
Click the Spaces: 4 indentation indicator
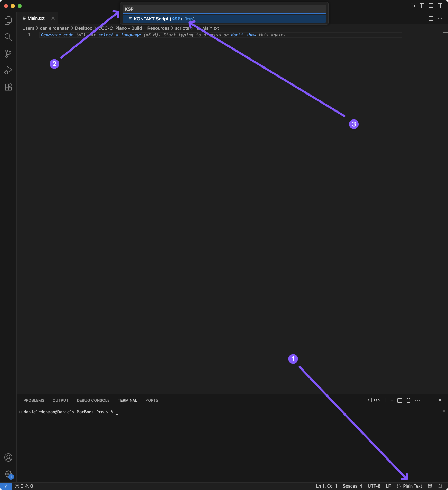point(352,486)
